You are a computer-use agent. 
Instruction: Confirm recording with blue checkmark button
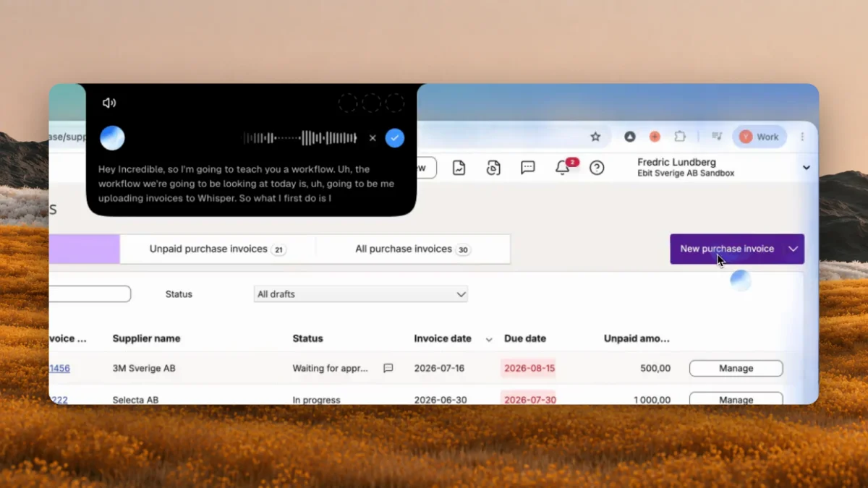tap(395, 138)
